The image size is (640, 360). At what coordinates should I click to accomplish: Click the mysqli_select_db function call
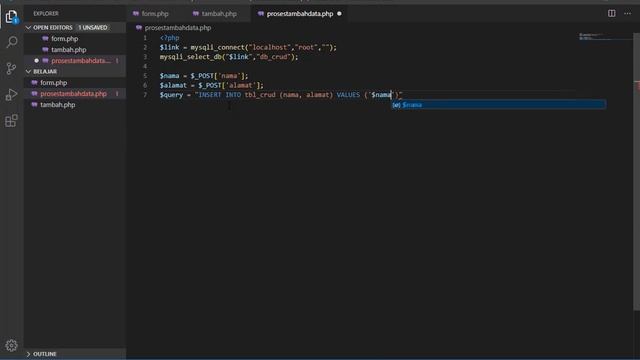(x=190, y=57)
